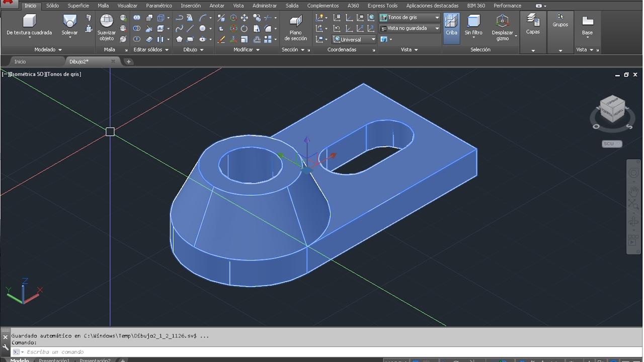Viewport: 644px width, 362px height.
Task: Close the Dibujo2* drawing tab
Action: coord(113,61)
